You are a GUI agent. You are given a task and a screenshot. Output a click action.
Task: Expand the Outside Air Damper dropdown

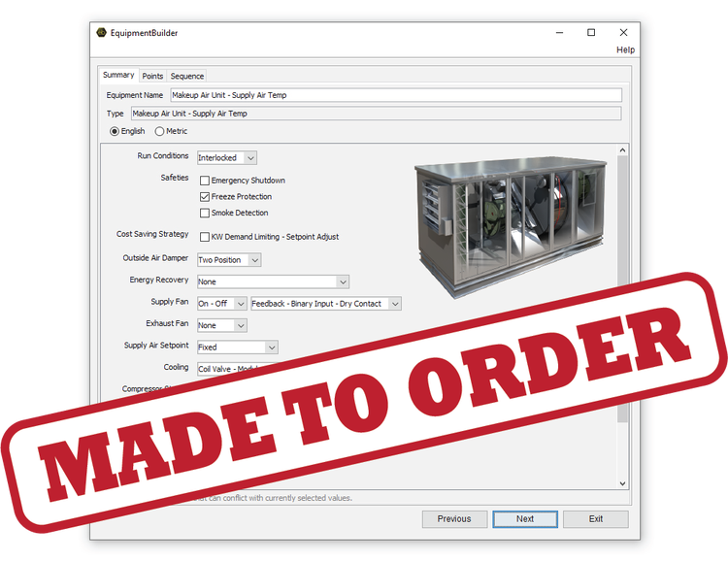pos(229,260)
